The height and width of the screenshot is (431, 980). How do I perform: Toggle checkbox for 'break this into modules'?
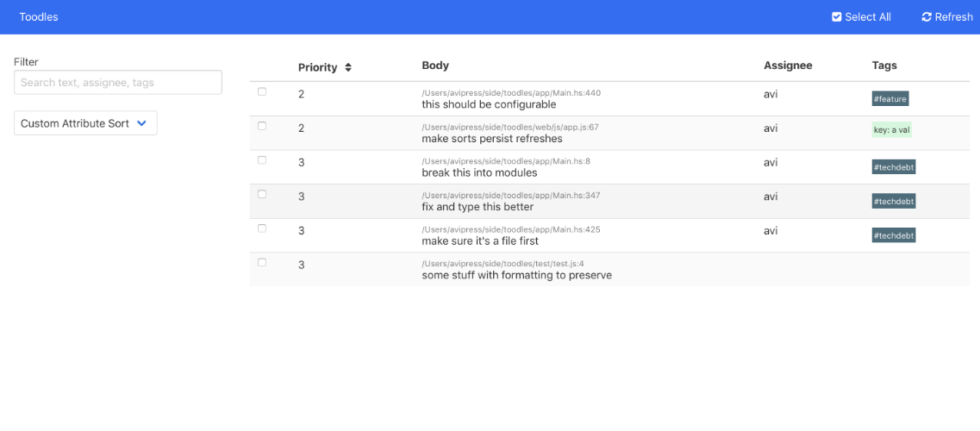tap(262, 160)
